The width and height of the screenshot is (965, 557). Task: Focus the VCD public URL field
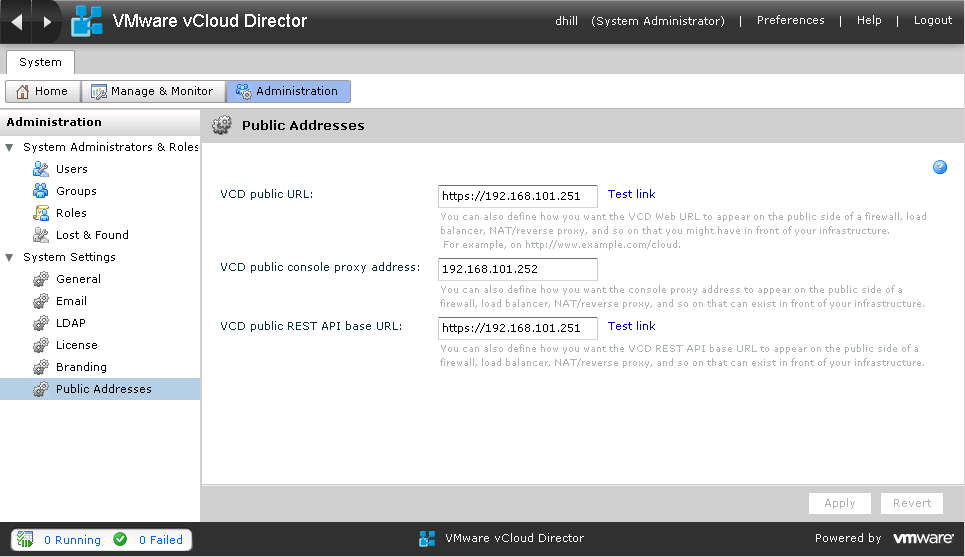coord(518,196)
